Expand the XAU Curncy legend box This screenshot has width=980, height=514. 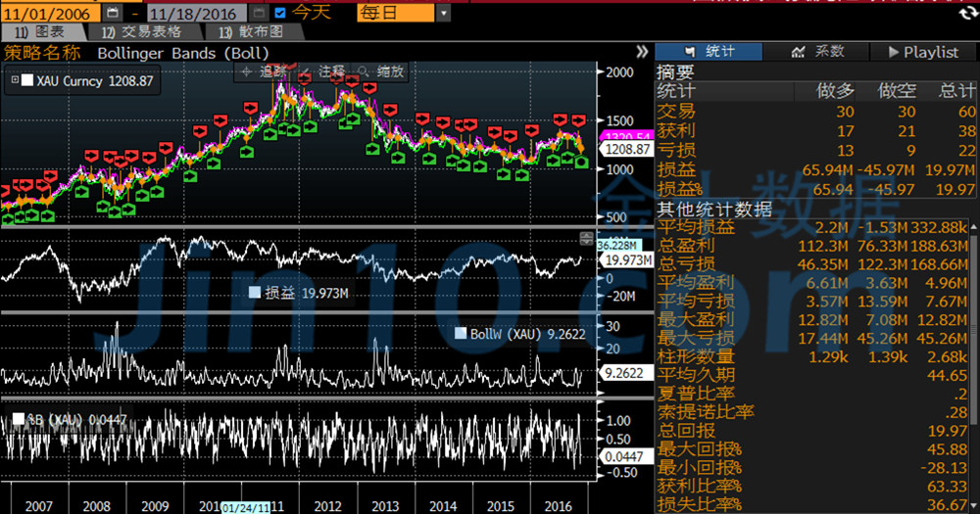point(16,80)
